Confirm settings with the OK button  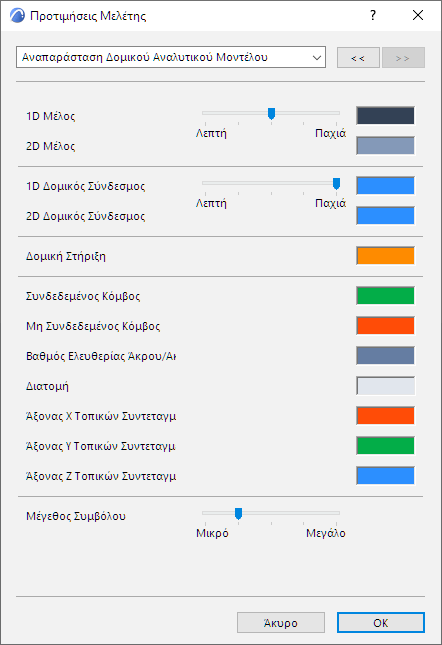point(381,623)
